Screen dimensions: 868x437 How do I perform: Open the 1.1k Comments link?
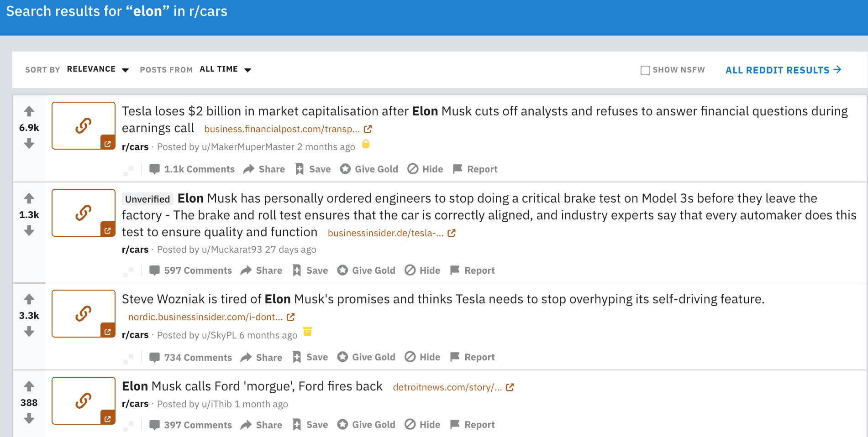click(x=192, y=169)
